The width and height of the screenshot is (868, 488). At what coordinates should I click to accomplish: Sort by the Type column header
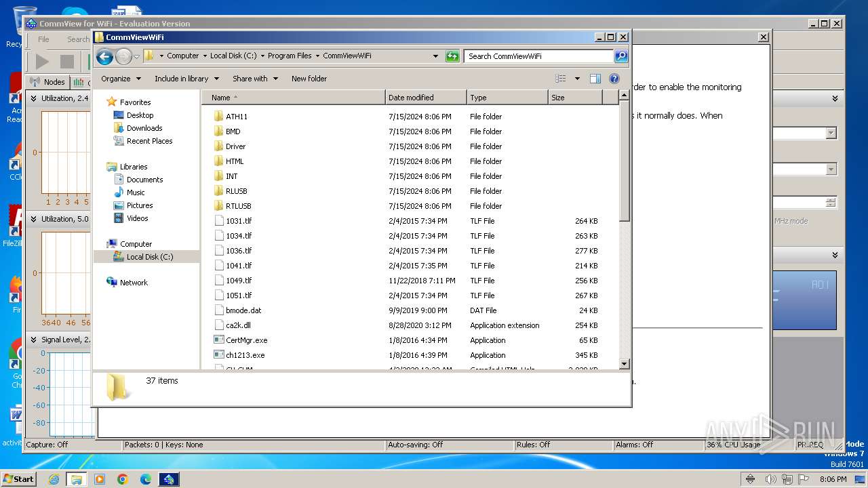507,98
